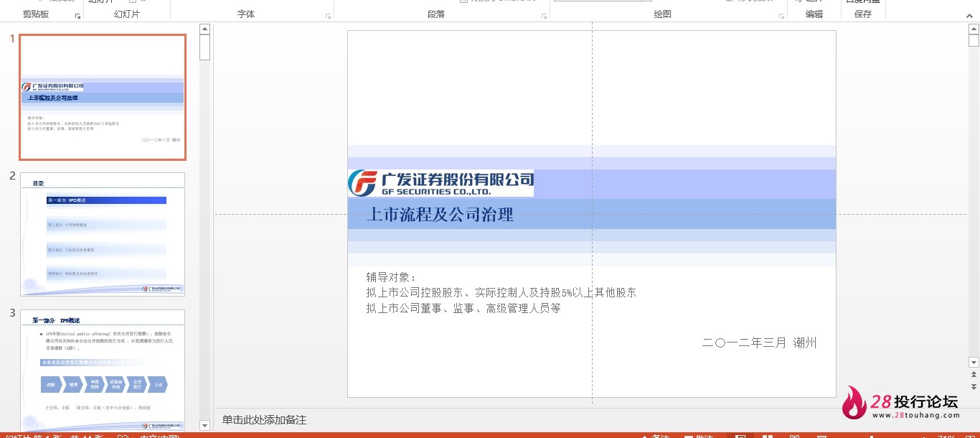
Task: Collapse the ribbon with the chevron
Action: [x=971, y=14]
